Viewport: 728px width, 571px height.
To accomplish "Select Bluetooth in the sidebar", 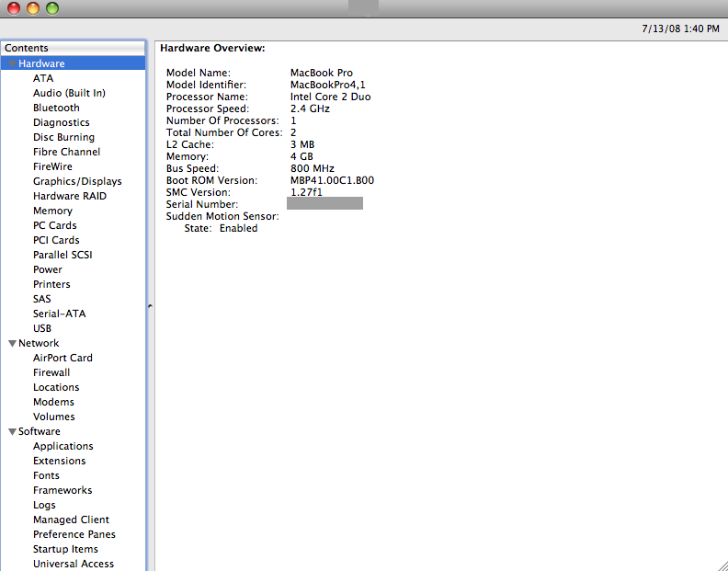I will [x=56, y=108].
